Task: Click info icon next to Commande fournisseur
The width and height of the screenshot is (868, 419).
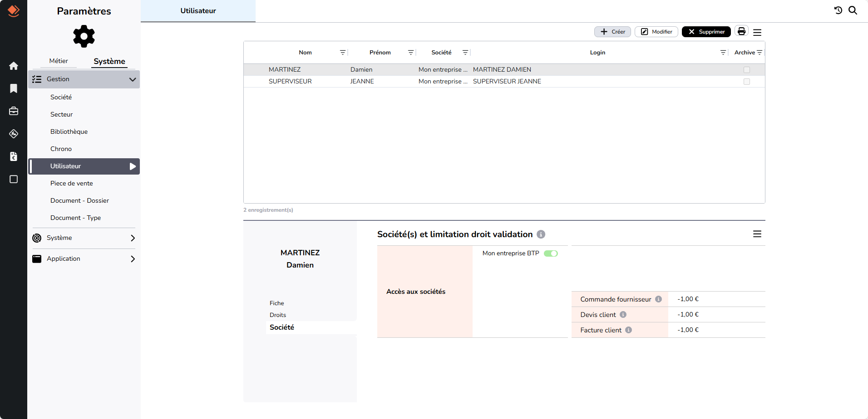Action: click(x=658, y=299)
